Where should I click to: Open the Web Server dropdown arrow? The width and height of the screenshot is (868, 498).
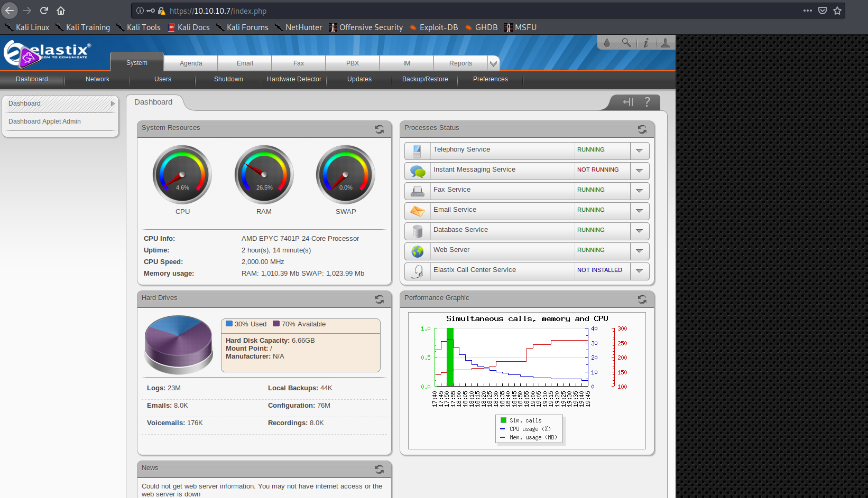(x=640, y=251)
